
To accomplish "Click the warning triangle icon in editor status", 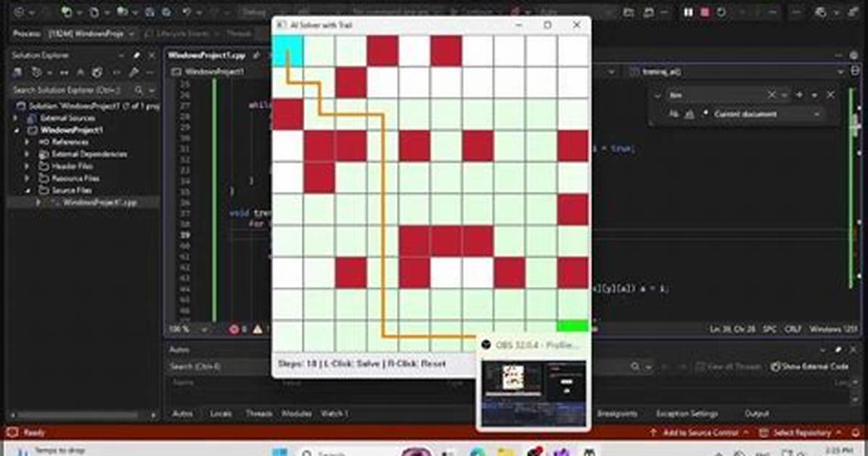I will click(258, 329).
